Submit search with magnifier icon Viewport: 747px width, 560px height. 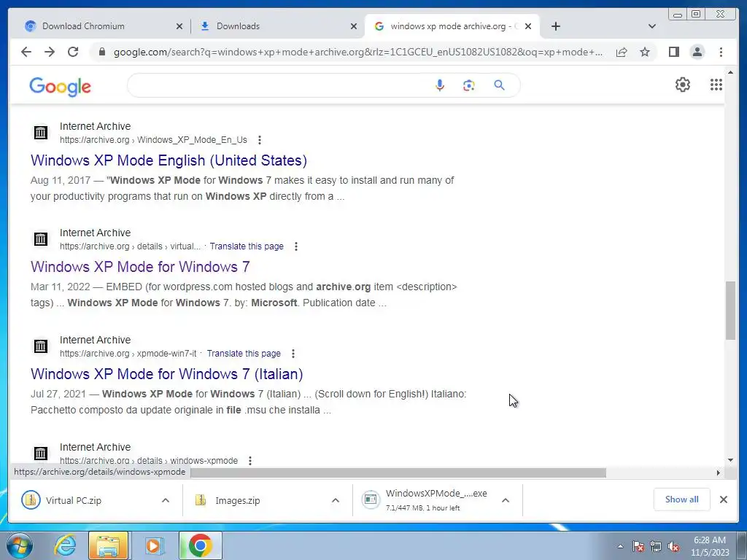click(499, 85)
